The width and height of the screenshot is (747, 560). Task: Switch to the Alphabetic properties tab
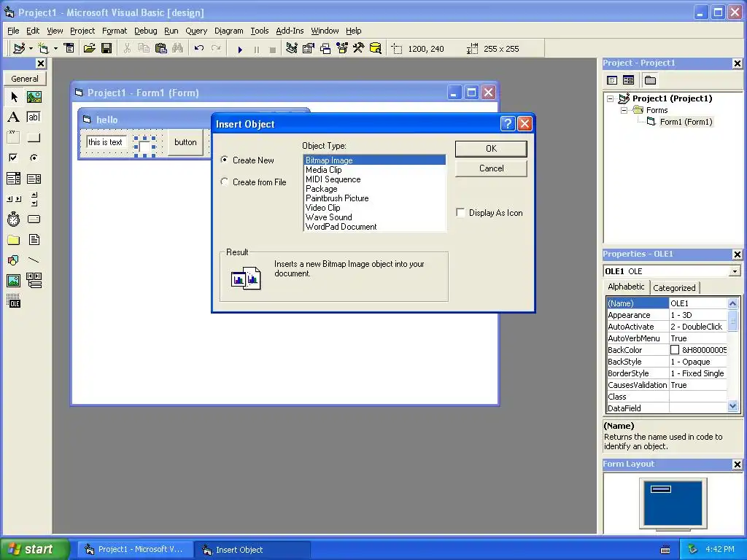tap(626, 287)
